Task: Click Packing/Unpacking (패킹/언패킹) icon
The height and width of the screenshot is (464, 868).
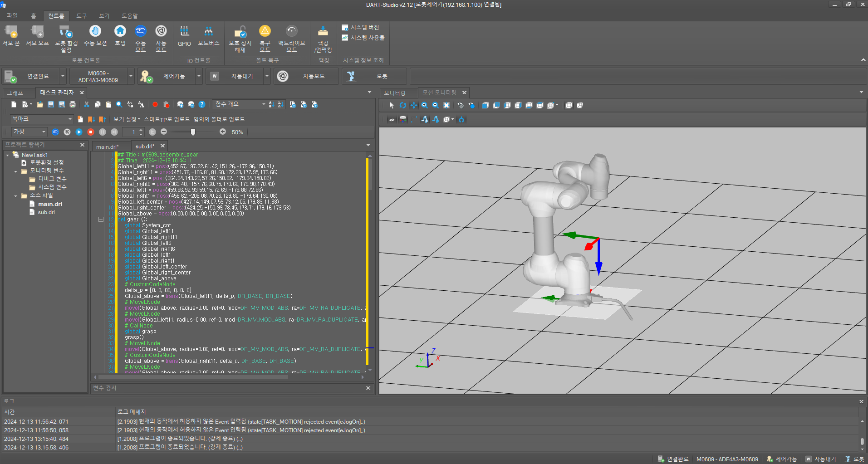Action: [323, 31]
